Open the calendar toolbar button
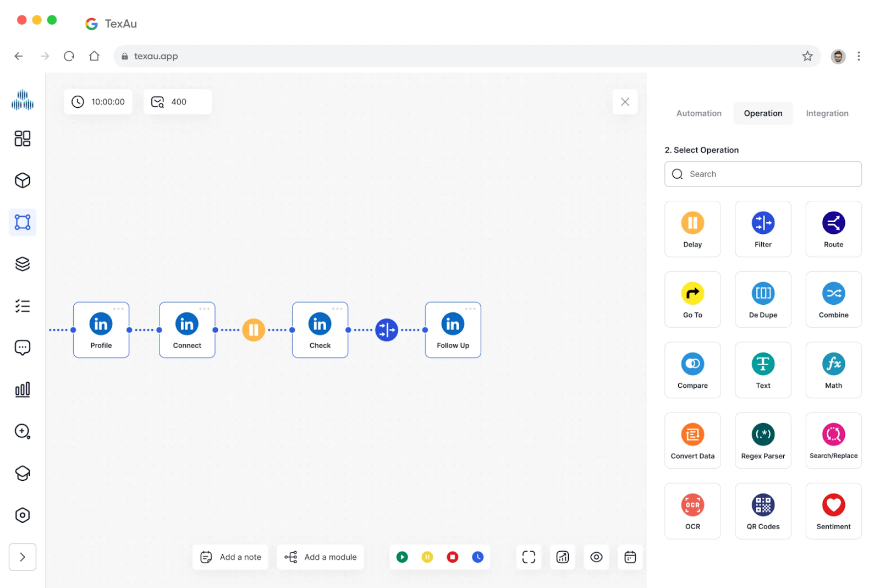The width and height of the screenshot is (880, 588). [x=630, y=557]
